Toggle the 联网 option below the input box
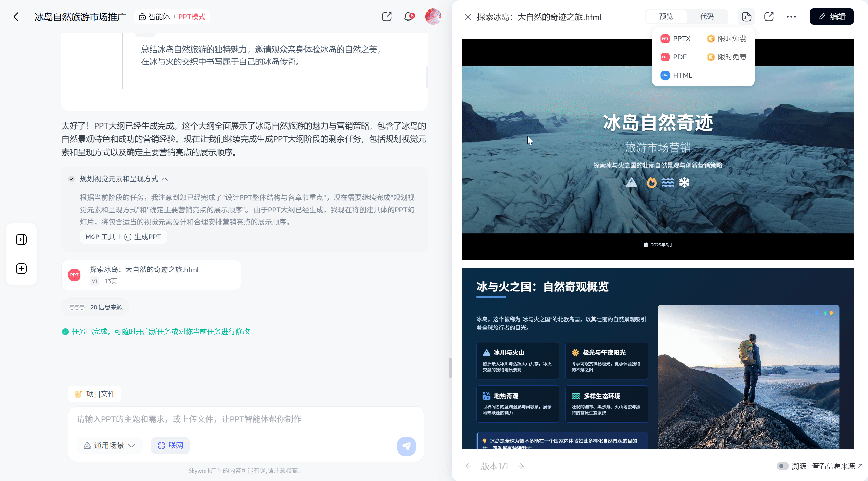 tap(170, 445)
